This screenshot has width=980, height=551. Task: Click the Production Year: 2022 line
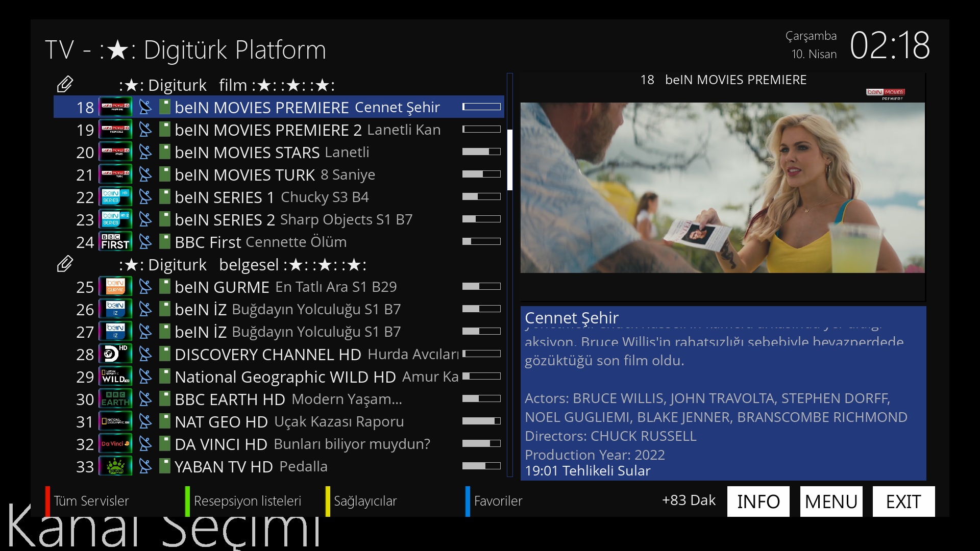(x=595, y=455)
